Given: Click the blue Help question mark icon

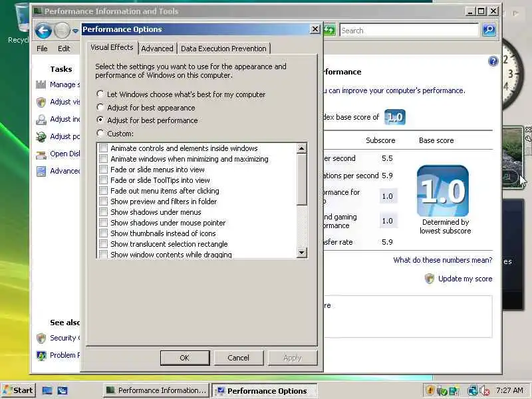Looking at the screenshot, I should pos(493,61).
